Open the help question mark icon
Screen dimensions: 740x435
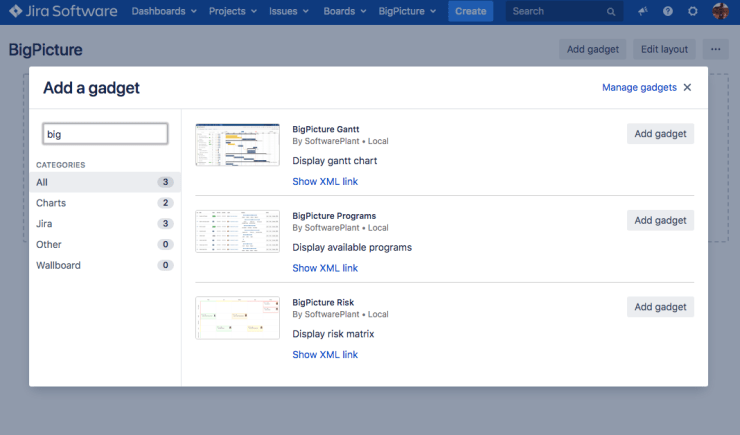click(668, 12)
